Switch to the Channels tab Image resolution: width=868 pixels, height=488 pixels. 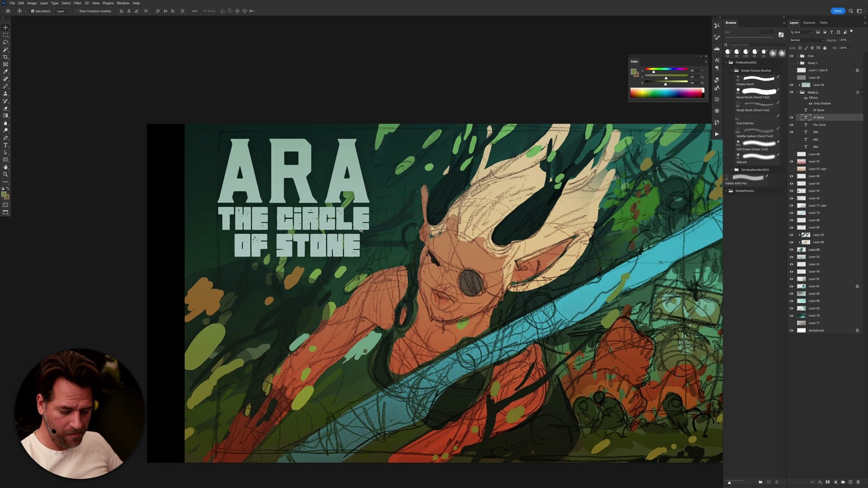coord(809,23)
